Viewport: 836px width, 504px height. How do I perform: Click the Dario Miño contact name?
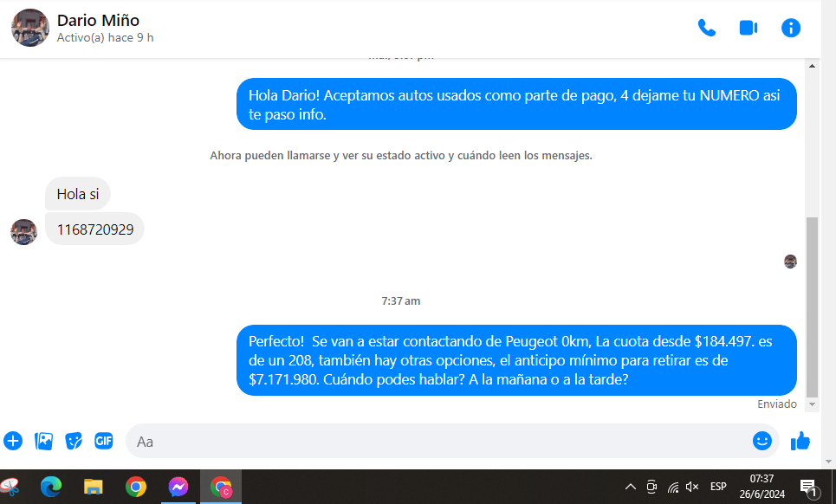tap(98, 20)
